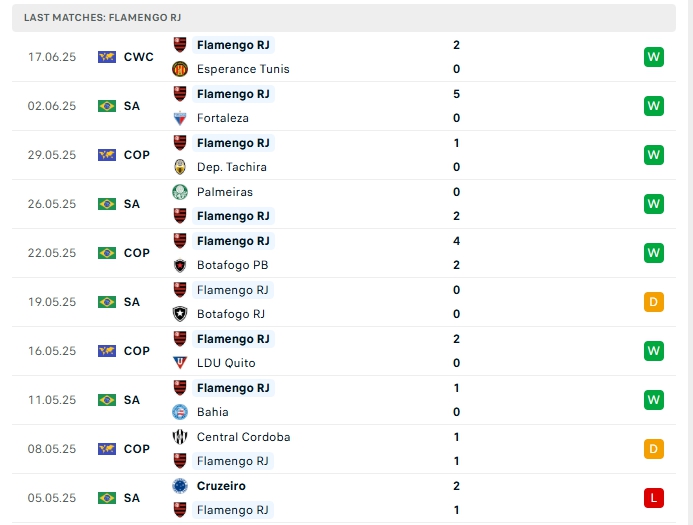Click the red loss badge for Cruzeiro match
This screenshot has height=525, width=693.
pos(654,498)
